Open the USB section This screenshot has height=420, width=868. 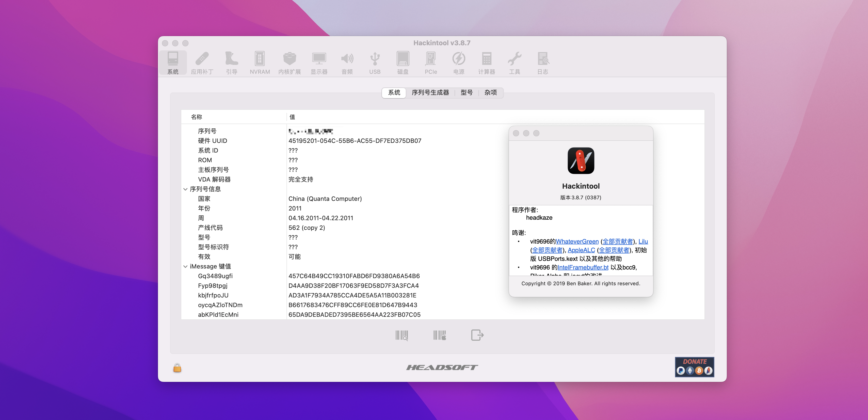[375, 63]
